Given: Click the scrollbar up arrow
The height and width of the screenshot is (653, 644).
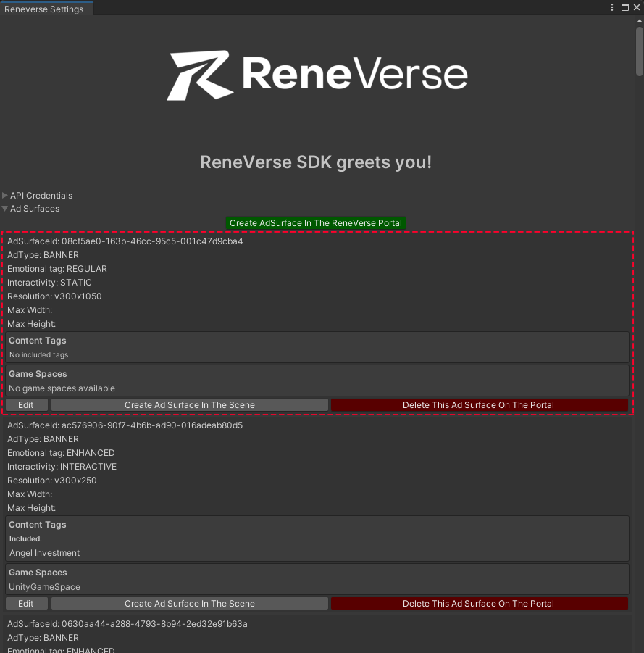Looking at the screenshot, I should pos(640,20).
